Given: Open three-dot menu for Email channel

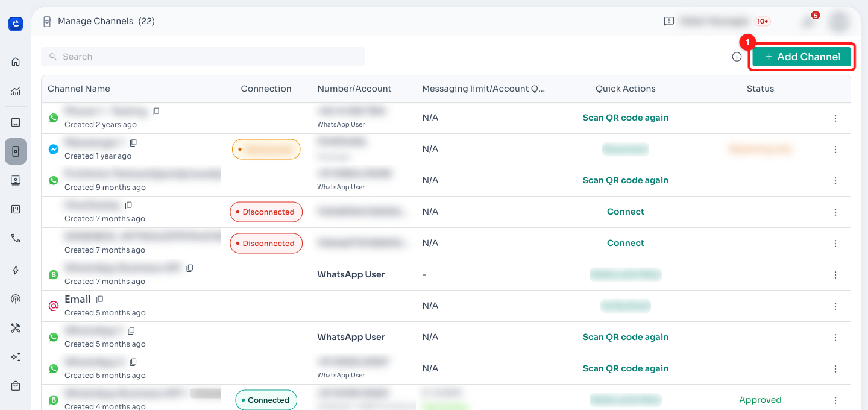Looking at the screenshot, I should [835, 306].
